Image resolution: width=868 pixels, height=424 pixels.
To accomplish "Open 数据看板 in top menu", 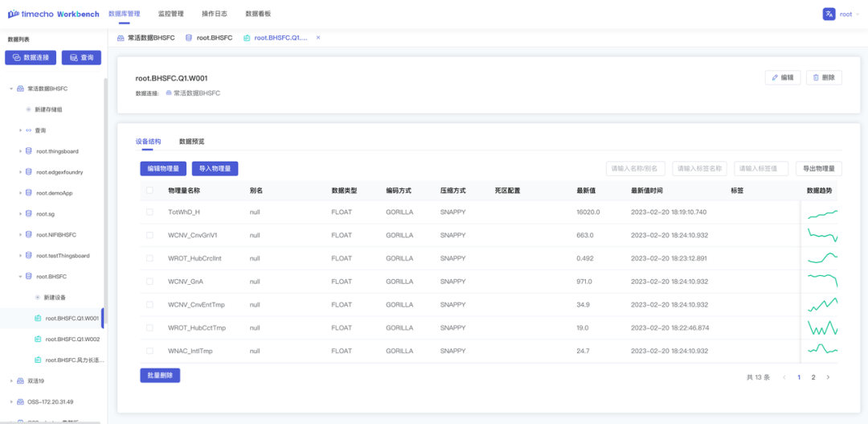I will pos(258,14).
